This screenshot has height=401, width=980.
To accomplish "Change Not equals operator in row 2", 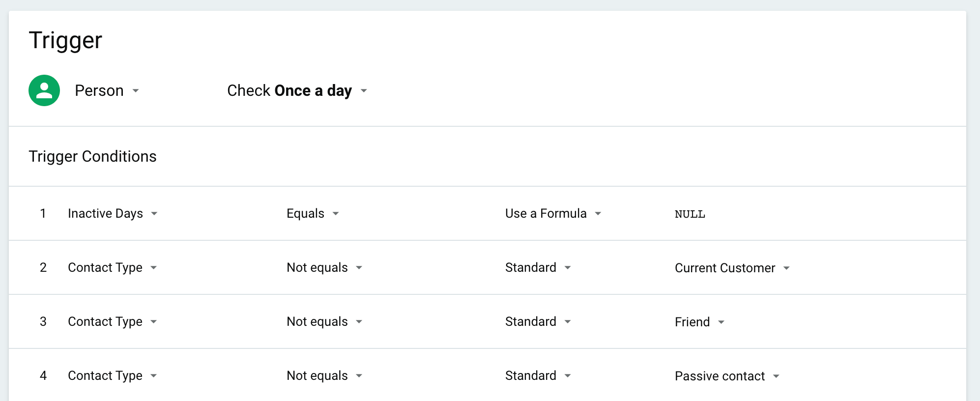I will coord(324,268).
